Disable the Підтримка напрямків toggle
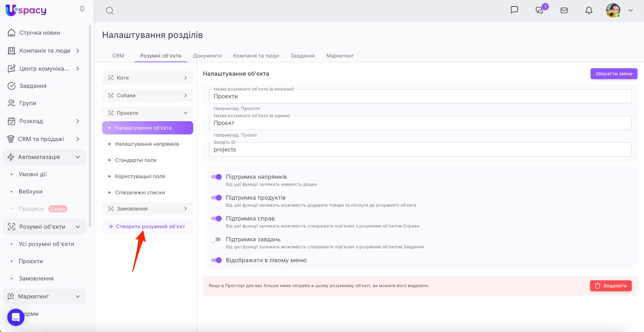The image size is (644, 332). [216, 177]
